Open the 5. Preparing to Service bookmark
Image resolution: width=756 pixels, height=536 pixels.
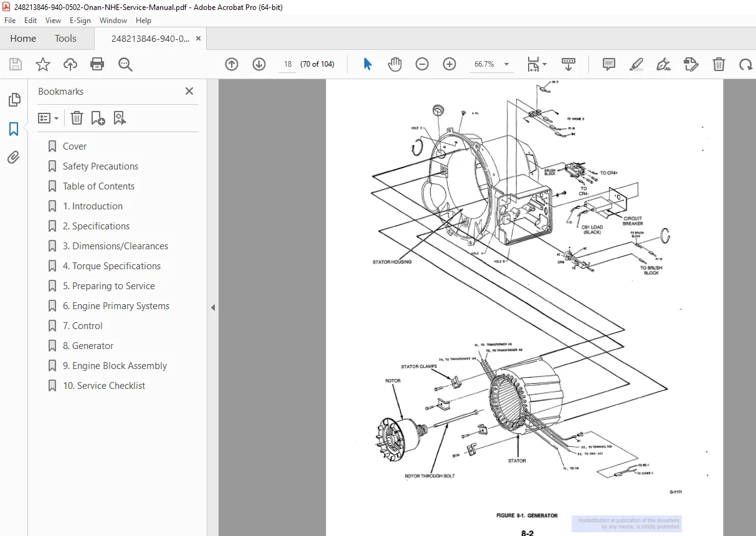(109, 286)
